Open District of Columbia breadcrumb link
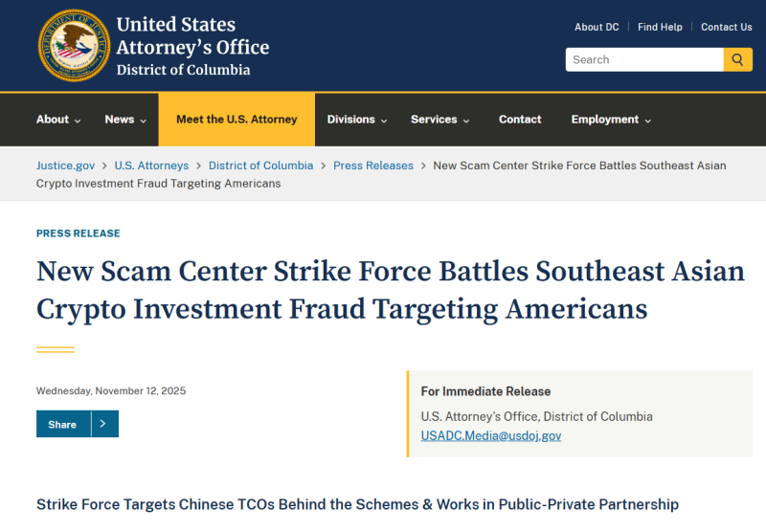Viewport: 766px width, 532px height. tap(260, 166)
